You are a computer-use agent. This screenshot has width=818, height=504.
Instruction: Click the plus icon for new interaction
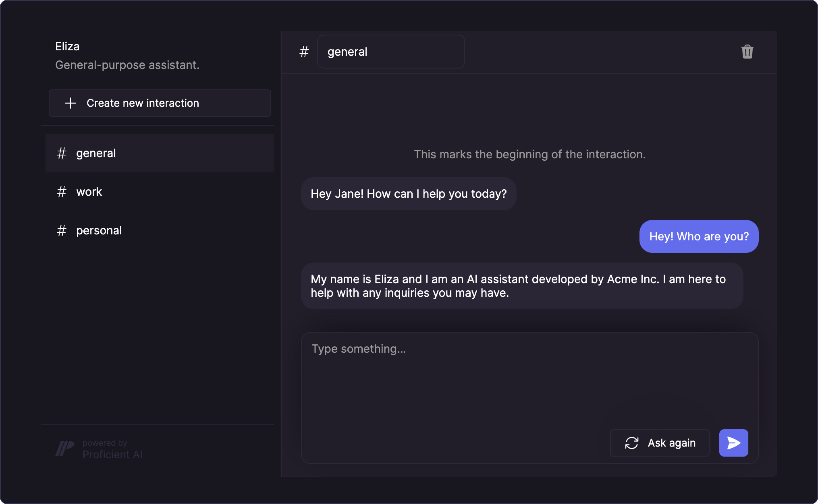[x=70, y=103]
